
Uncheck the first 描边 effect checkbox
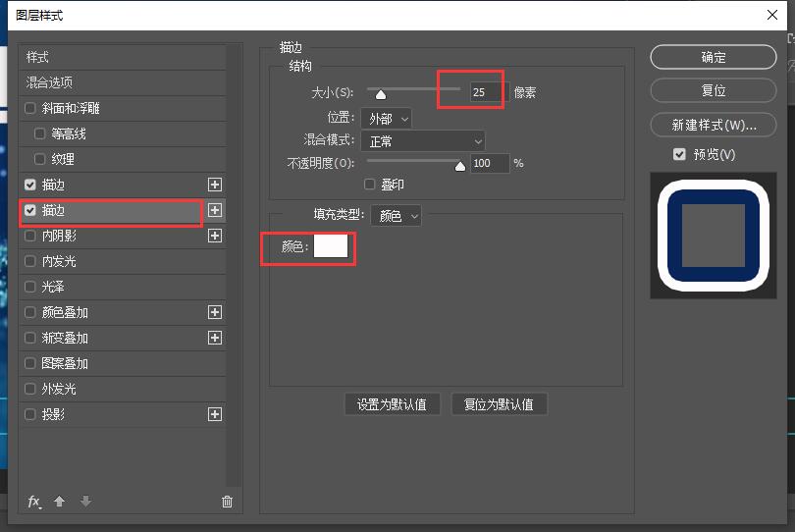30,185
